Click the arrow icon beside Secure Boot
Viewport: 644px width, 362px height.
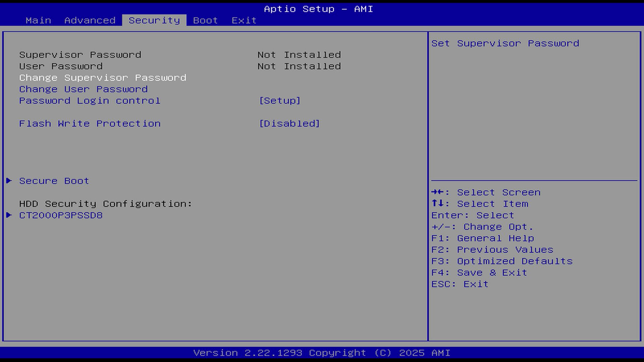pyautogui.click(x=9, y=181)
